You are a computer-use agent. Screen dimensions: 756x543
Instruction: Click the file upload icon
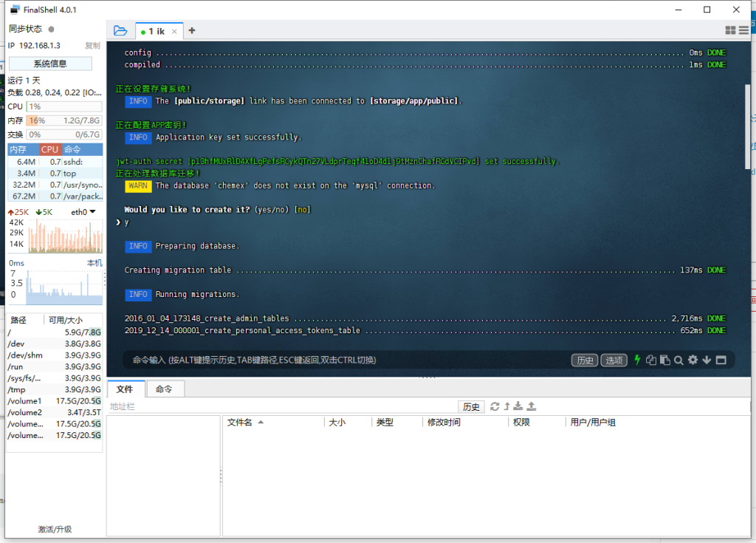click(x=532, y=406)
